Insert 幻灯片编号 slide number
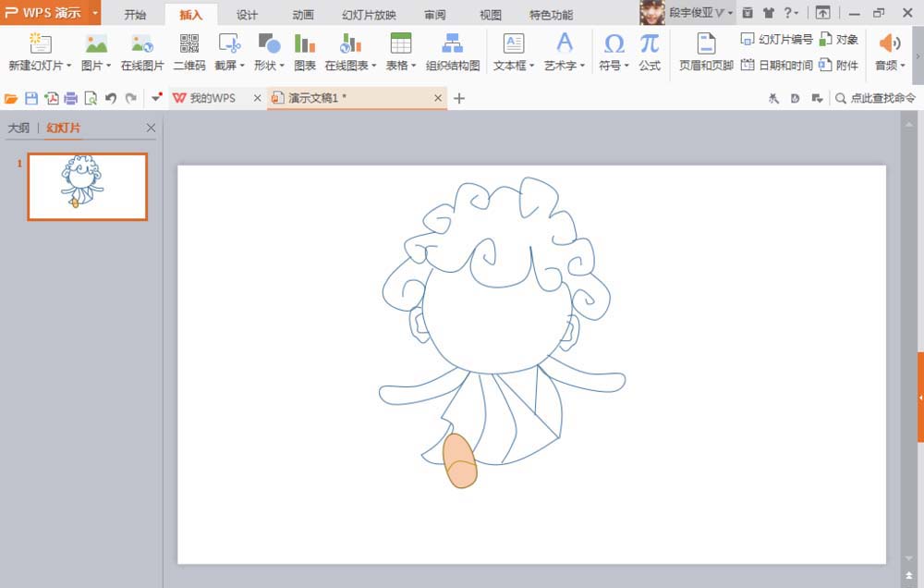The image size is (924, 588). [x=777, y=40]
